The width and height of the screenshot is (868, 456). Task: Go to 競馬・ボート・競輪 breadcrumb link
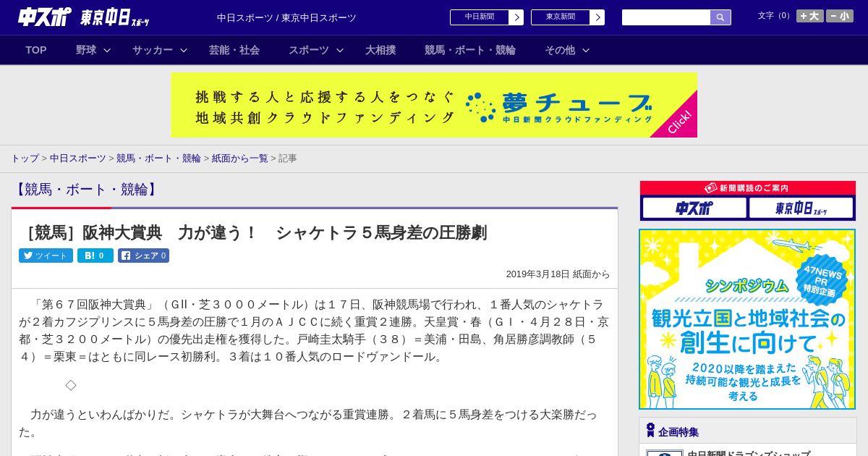(158, 158)
